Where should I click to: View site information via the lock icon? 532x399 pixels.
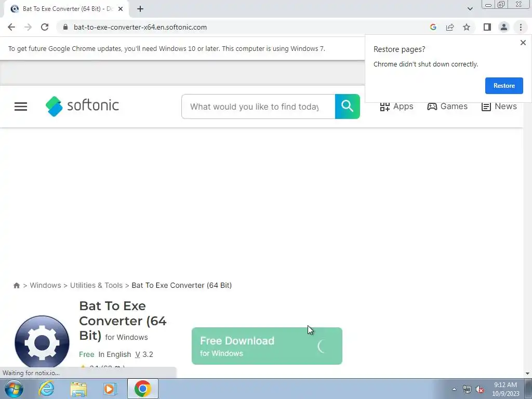pyautogui.click(x=65, y=27)
